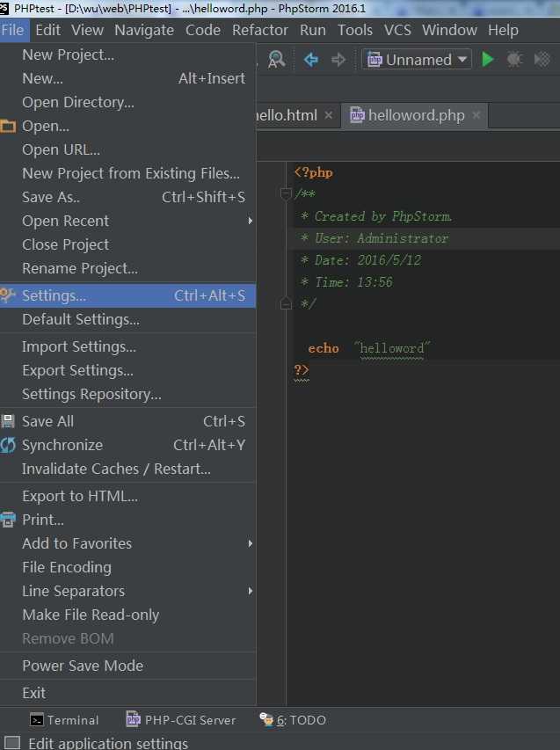Select Close Project menu entry

point(127,245)
